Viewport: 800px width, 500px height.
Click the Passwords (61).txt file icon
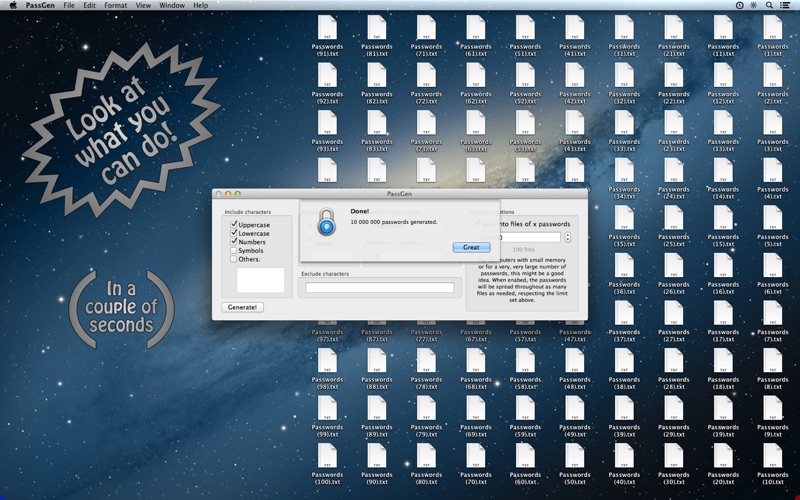[x=476, y=28]
